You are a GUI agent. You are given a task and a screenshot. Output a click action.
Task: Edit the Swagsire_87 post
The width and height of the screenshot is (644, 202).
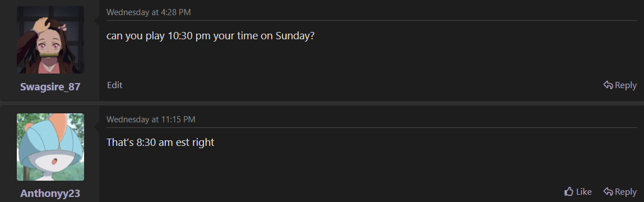[x=114, y=85]
